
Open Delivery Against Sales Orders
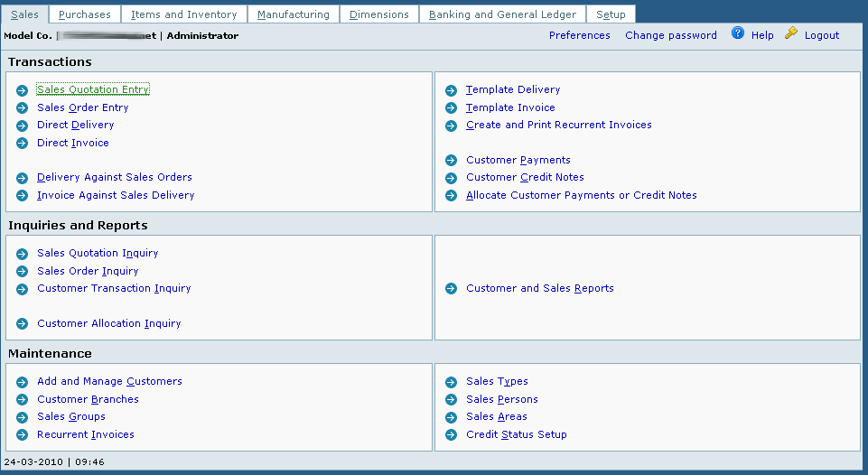pyautogui.click(x=115, y=177)
